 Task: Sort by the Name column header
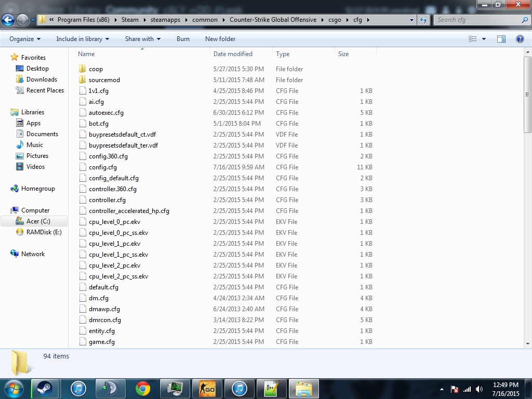point(86,54)
